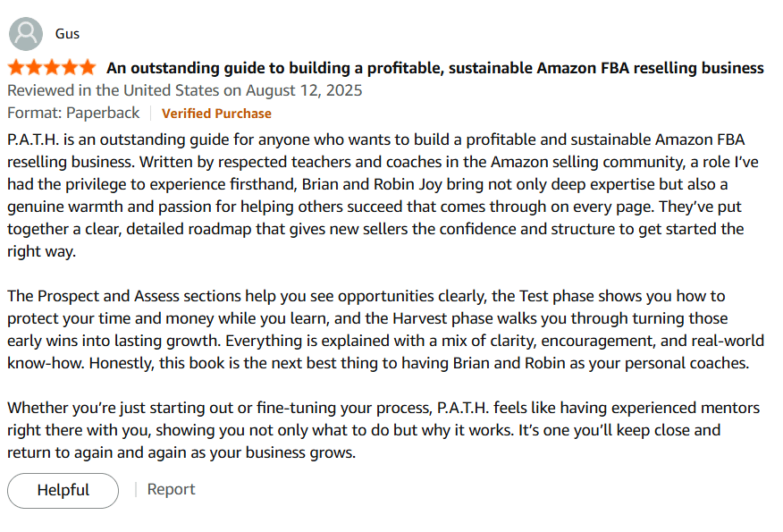783x532 pixels.
Task: Mark the review as Helpful
Action: point(63,490)
